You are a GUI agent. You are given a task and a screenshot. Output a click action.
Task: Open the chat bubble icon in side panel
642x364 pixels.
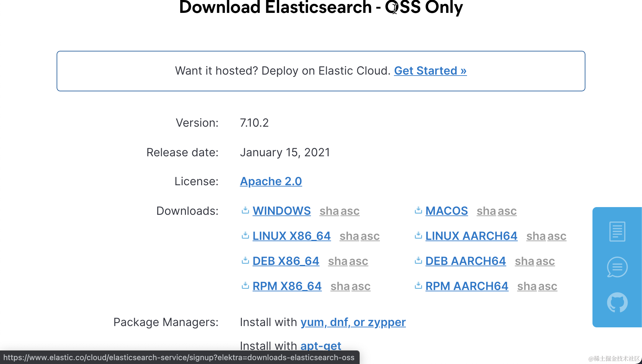(617, 267)
